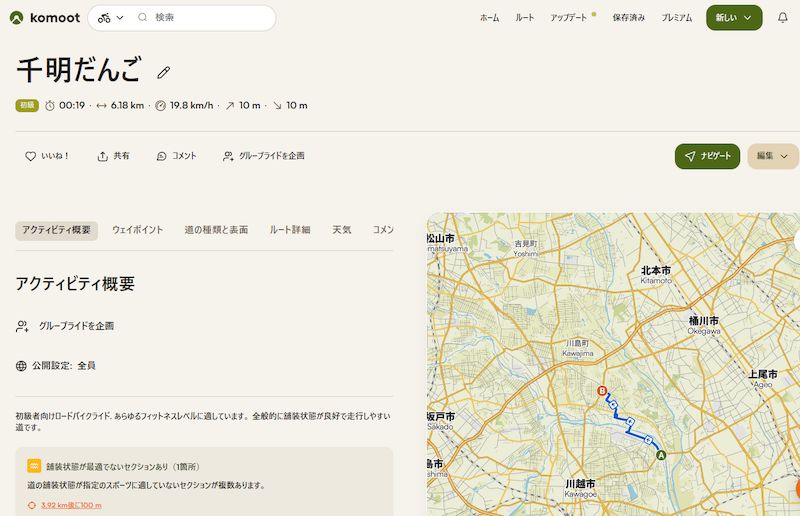The image size is (800, 516).
Task: Click グループライドを企画 in action bar
Action: click(x=264, y=156)
